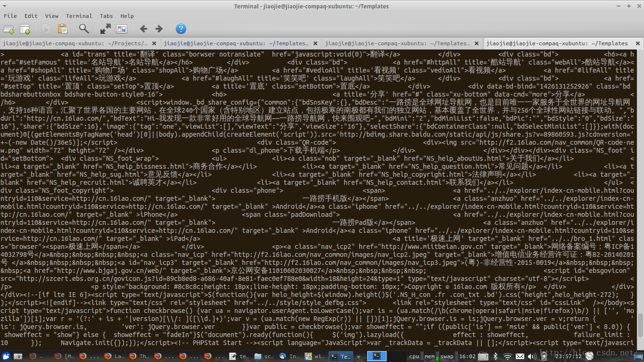Screen dimensions: 644x362
Task: Switch to the text editor 'te...' taskbar window
Action: pos(239,356)
